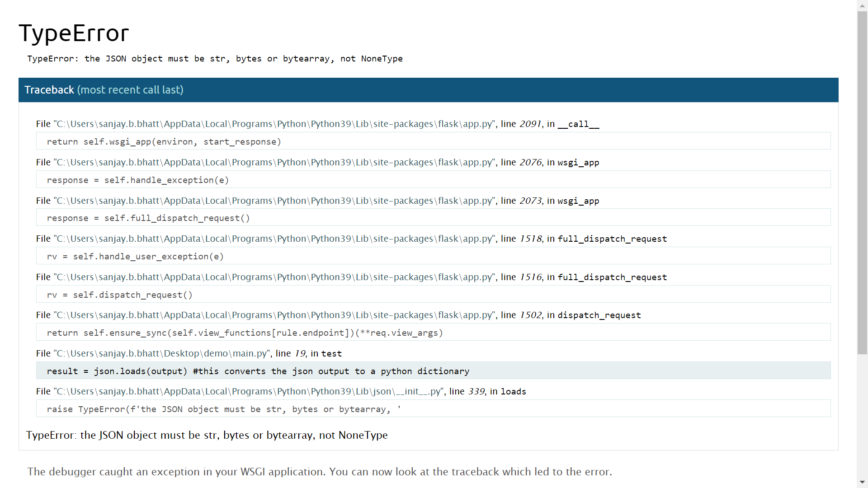The height and width of the screenshot is (488, 868).
Task: Click source line 'raise TypeError(f'the JSON object...'
Action: pyautogui.click(x=433, y=409)
